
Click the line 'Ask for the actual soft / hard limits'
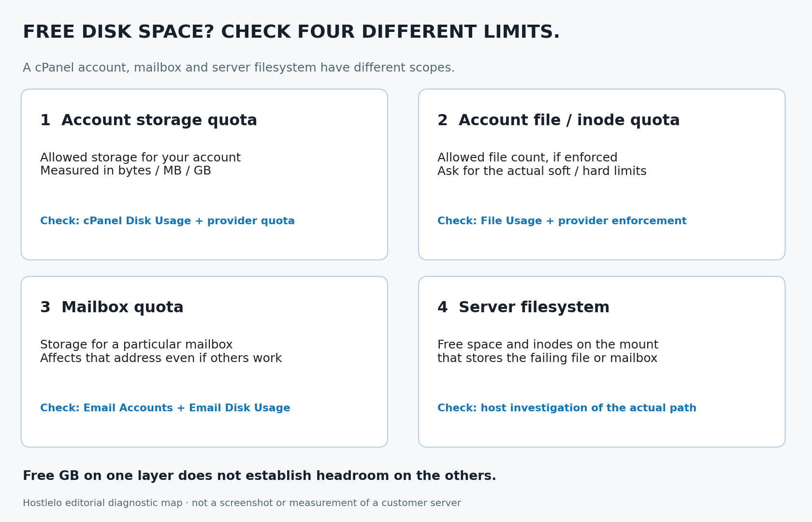pyautogui.click(x=542, y=171)
